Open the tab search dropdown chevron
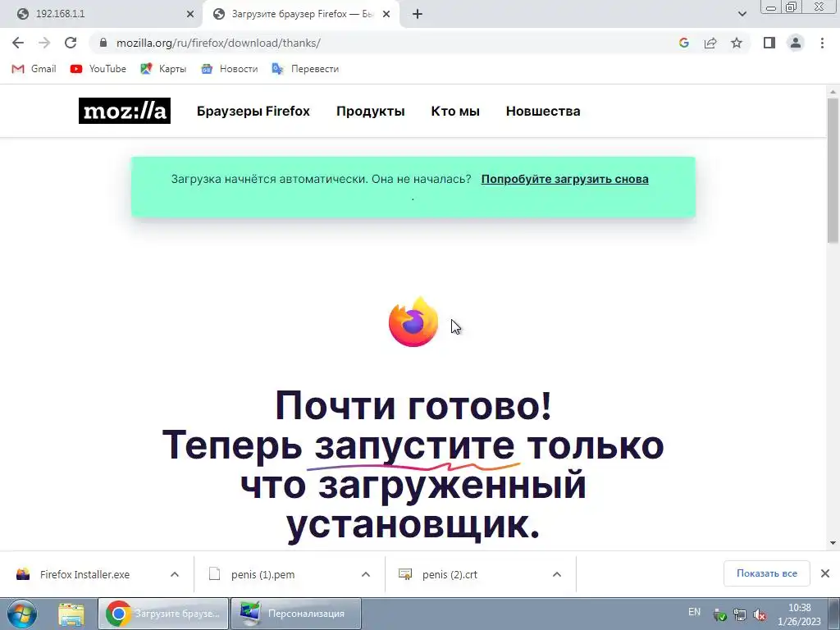Screen dimensions: 840x630 pos(742,14)
